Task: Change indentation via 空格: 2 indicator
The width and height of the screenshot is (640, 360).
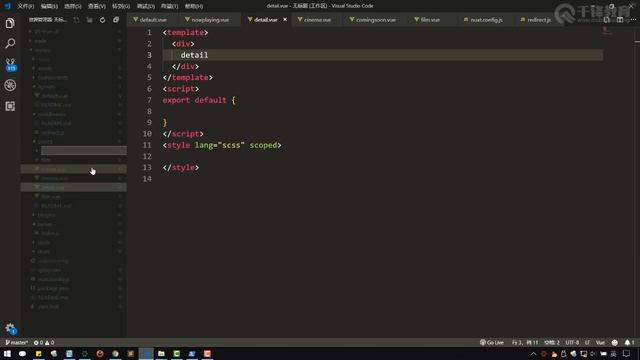Action: point(552,342)
